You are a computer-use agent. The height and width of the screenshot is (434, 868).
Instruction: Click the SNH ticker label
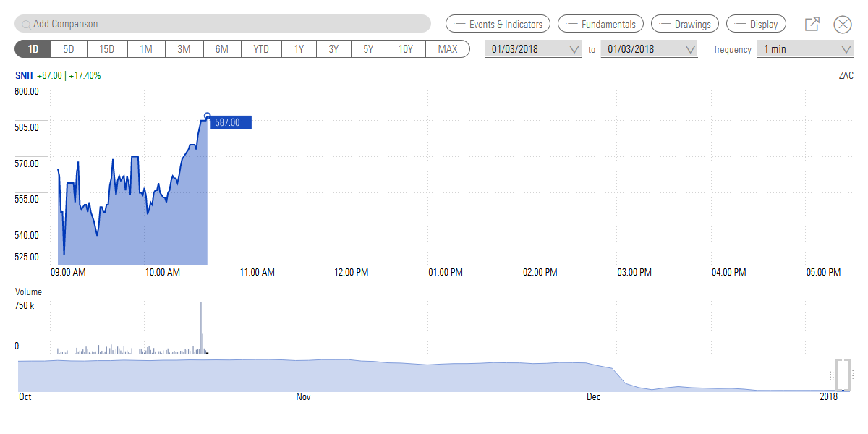point(23,75)
